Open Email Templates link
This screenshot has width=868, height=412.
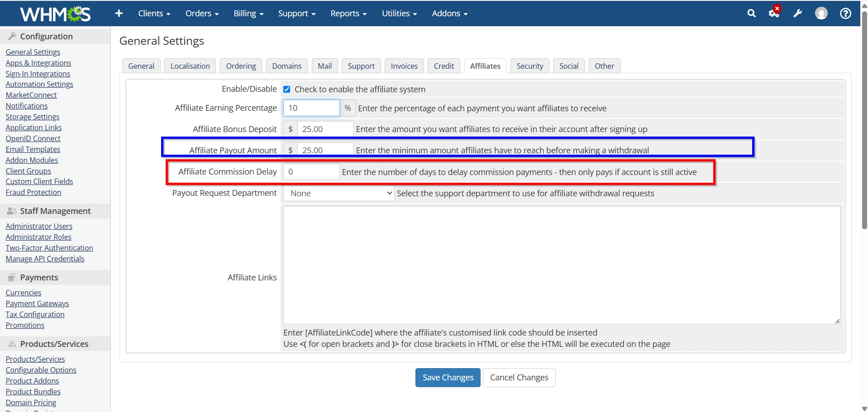33,149
